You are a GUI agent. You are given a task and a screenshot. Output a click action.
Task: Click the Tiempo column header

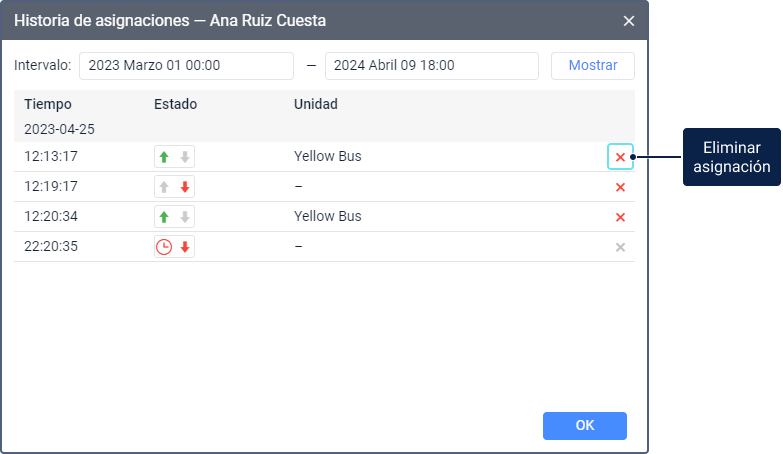(48, 104)
